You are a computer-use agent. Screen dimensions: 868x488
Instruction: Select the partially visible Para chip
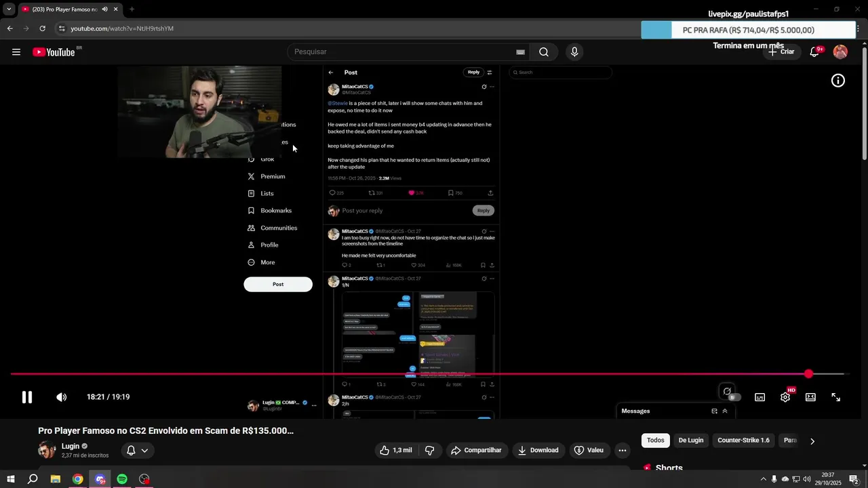(789, 441)
